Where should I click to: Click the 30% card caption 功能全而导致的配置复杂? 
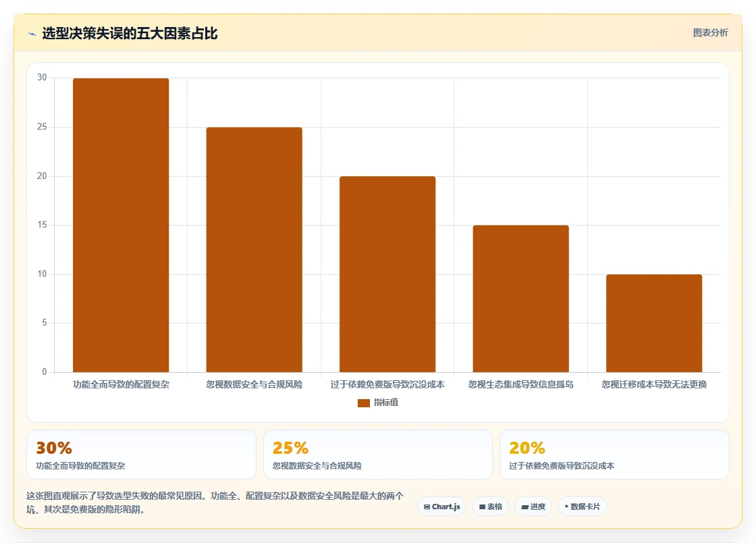point(80,466)
